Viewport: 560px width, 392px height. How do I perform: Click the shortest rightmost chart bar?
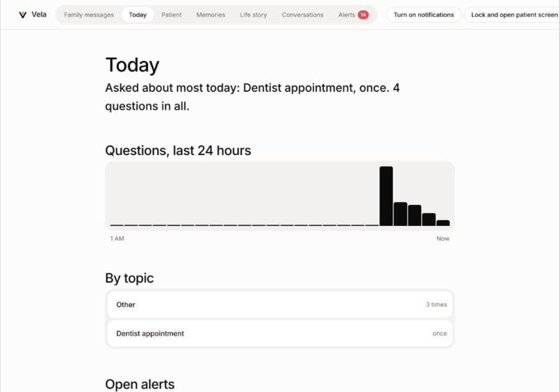pos(443,223)
